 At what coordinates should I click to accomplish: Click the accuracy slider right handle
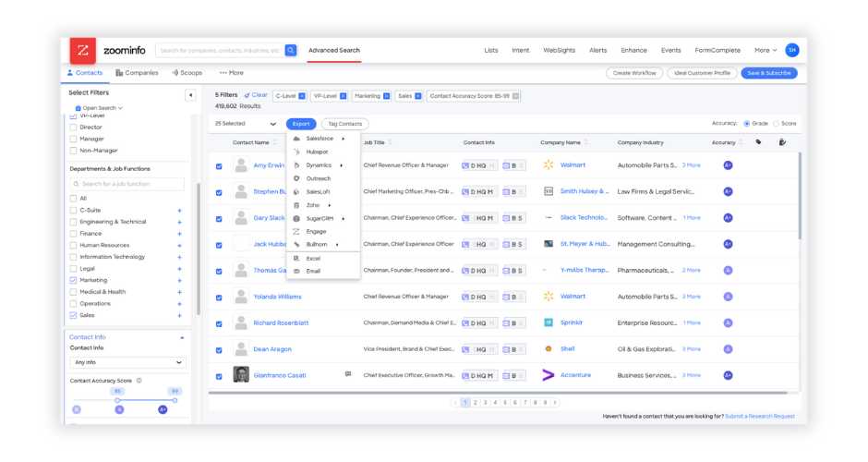tap(175, 400)
